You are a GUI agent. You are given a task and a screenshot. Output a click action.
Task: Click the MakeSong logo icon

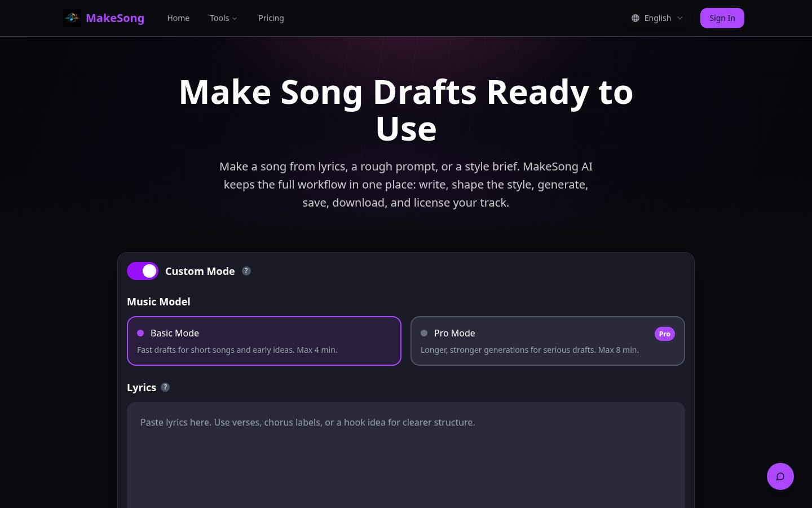tap(72, 18)
